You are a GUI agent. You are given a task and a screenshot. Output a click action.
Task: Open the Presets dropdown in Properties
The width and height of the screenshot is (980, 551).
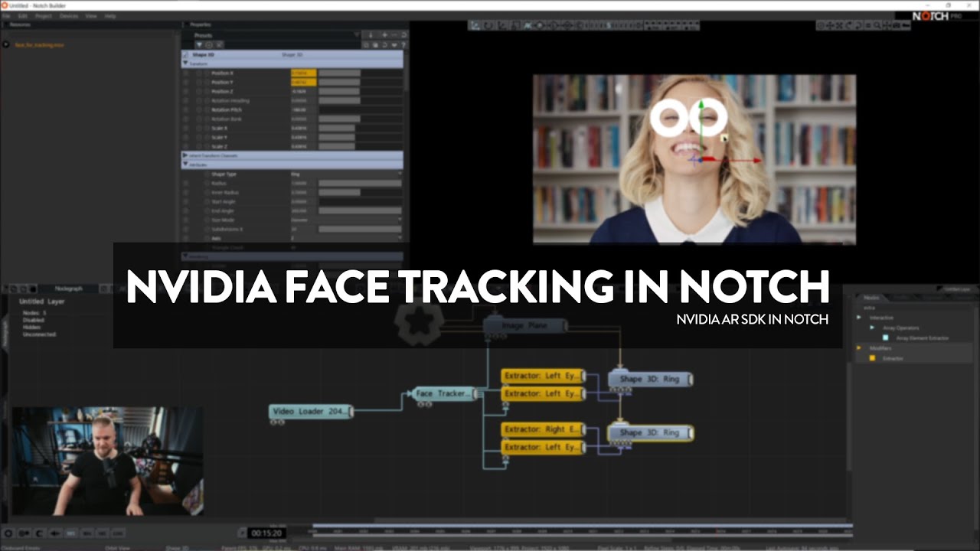tap(276, 35)
